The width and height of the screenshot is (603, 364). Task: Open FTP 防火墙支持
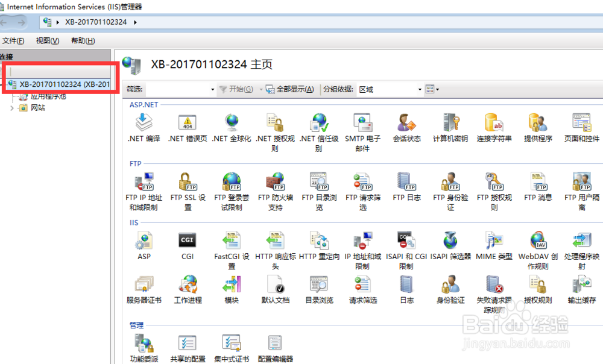(x=276, y=192)
